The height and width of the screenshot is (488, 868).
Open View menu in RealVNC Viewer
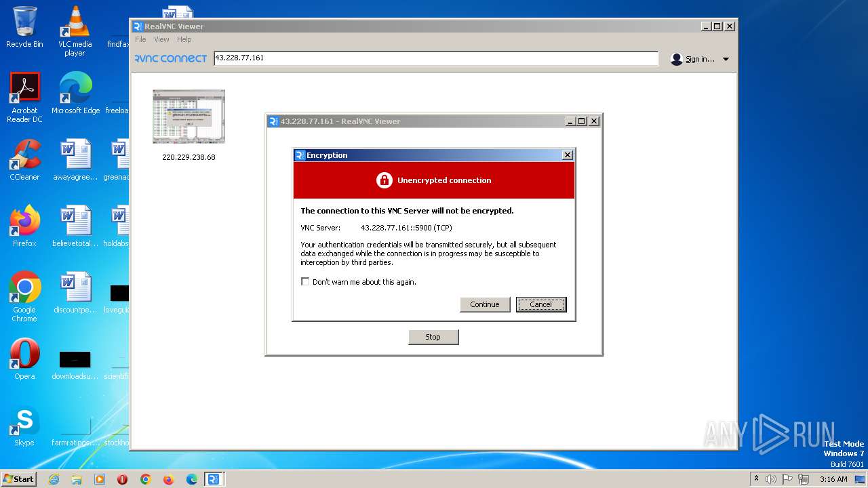coord(162,39)
